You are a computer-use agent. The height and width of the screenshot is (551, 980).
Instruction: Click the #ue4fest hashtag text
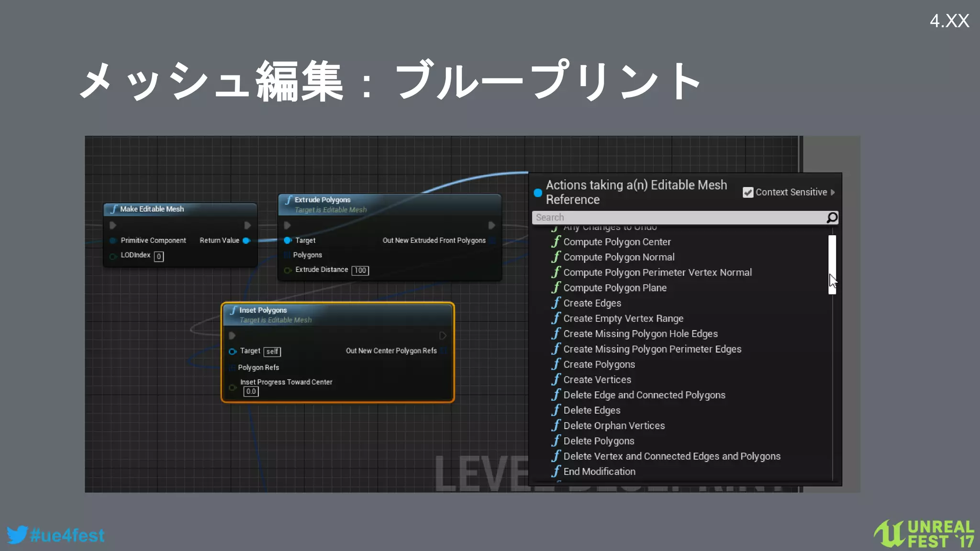pos(67,535)
